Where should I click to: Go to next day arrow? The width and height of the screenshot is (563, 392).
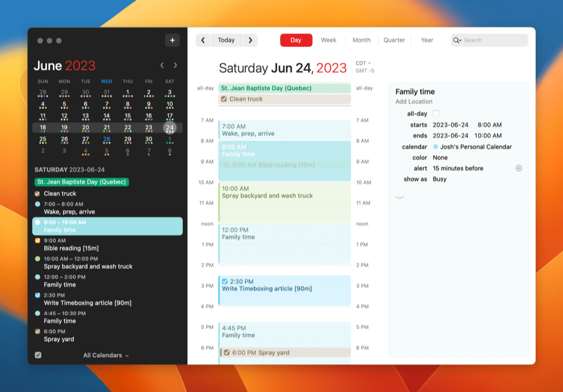(250, 40)
